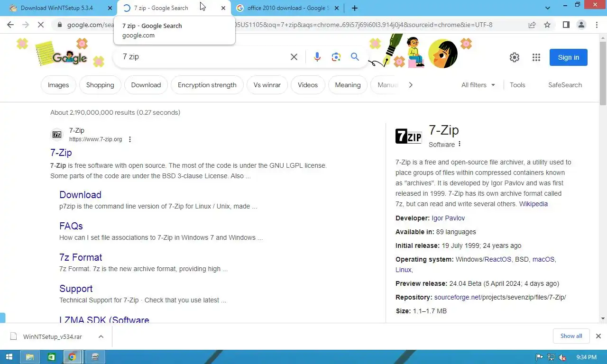Open search Tools
Screen dimensions: 607x364
[x=517, y=85]
